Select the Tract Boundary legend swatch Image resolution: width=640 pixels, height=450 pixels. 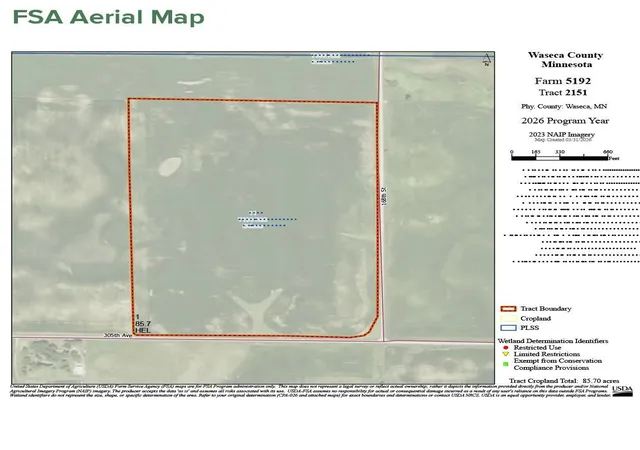509,309
